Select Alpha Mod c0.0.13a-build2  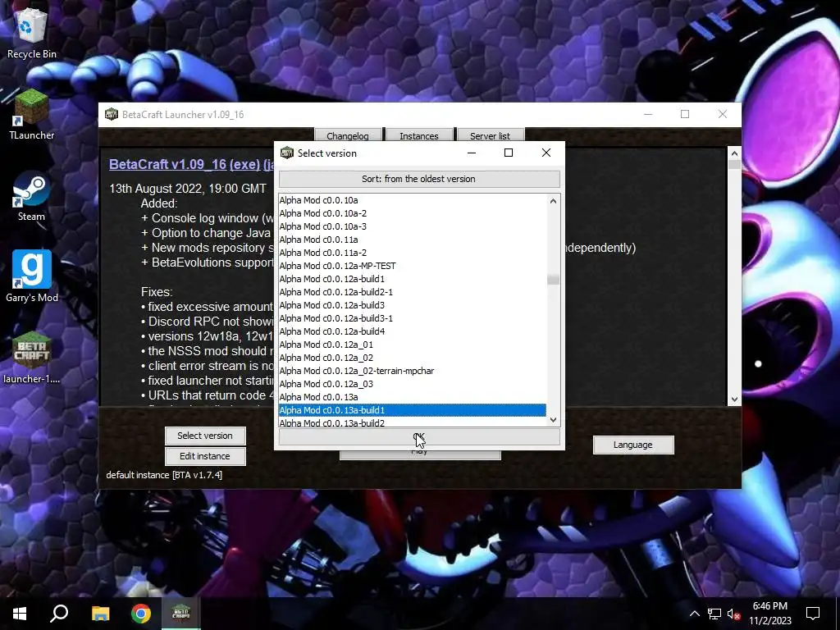(x=413, y=422)
